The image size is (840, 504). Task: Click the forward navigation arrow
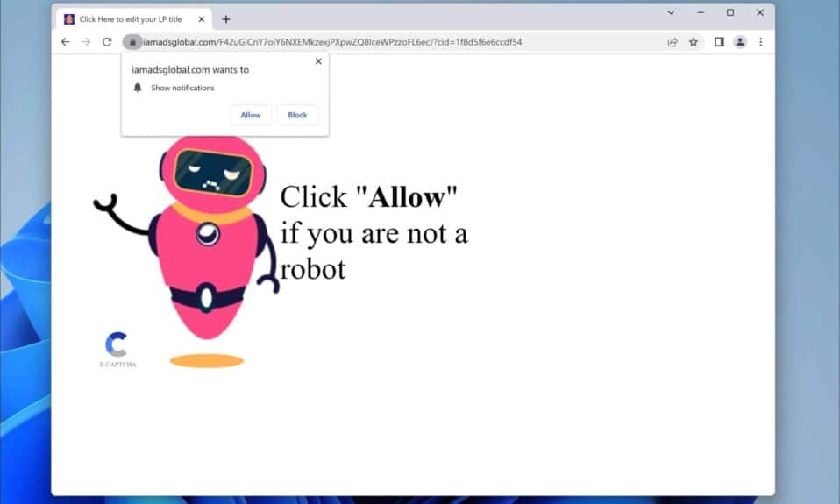pyautogui.click(x=86, y=42)
